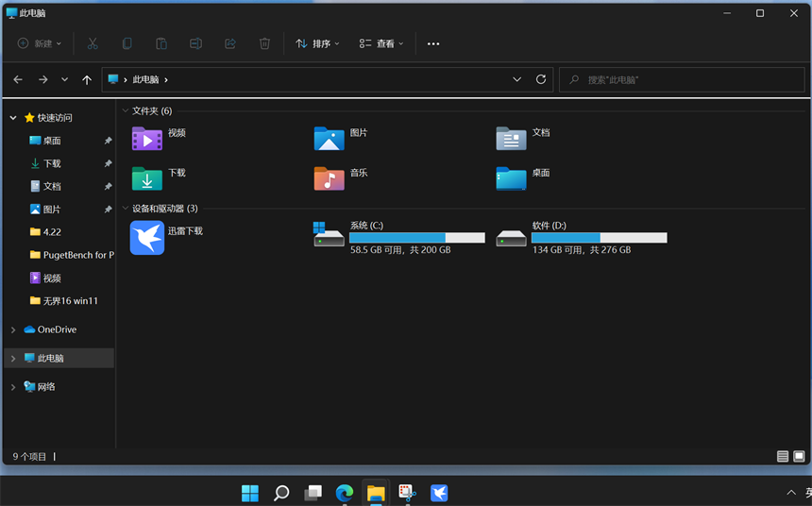This screenshot has height=506, width=812.
Task: Unpin 桌面 using its pin icon
Action: (x=108, y=141)
